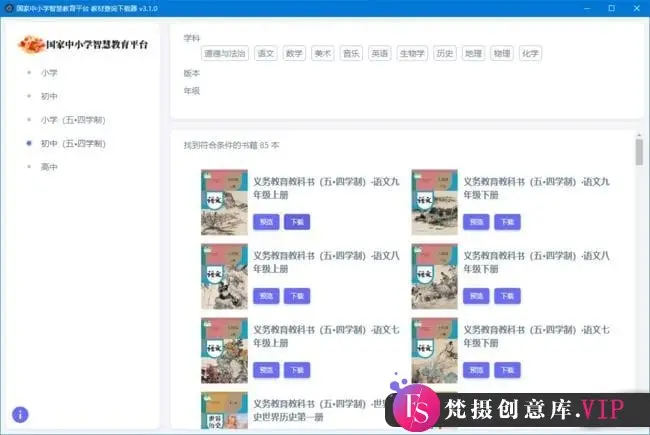This screenshot has width=650, height=435.
Task: Click the platform logo in the sidebar
Action: click(83, 44)
